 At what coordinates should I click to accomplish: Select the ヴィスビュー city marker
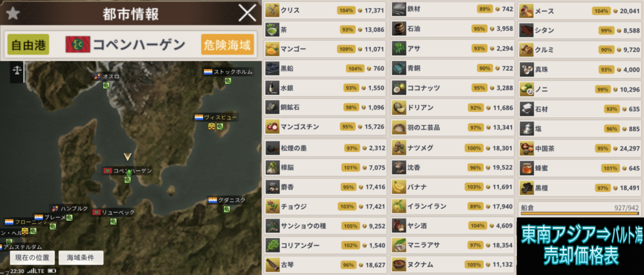216,117
